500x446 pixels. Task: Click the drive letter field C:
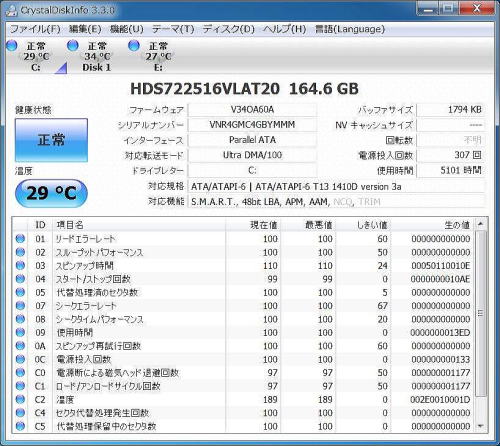point(252,171)
